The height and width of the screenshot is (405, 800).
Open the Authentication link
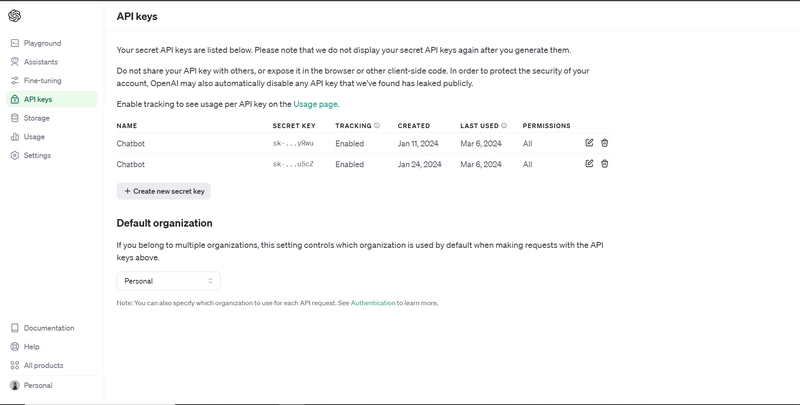(x=373, y=303)
